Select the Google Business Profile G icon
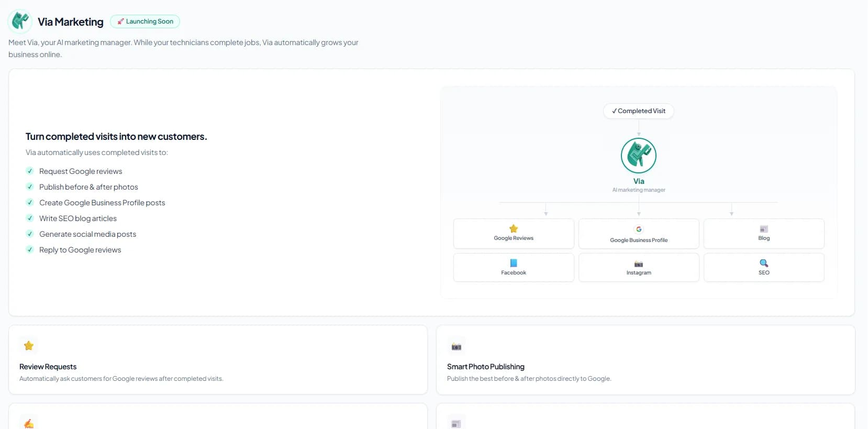 click(639, 229)
